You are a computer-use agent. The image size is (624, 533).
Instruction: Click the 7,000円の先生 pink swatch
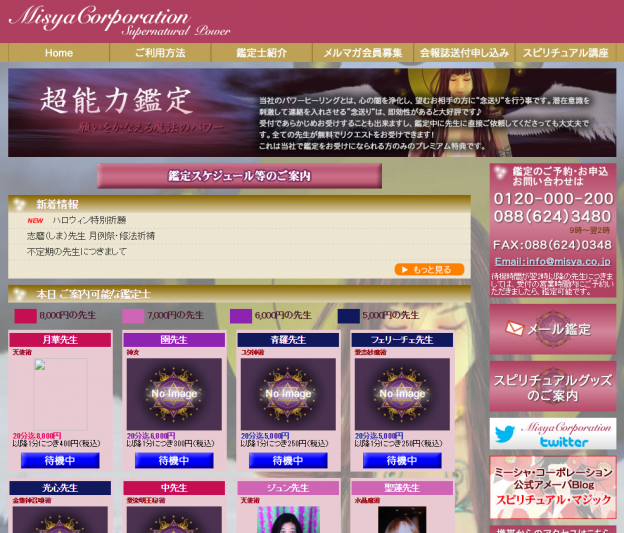point(133,316)
